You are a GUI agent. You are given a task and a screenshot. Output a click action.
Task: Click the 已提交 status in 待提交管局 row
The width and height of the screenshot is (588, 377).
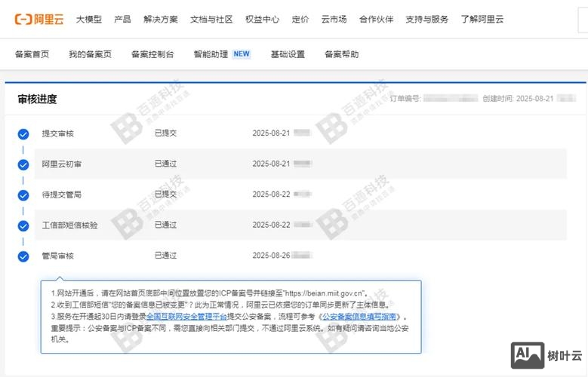pos(166,194)
